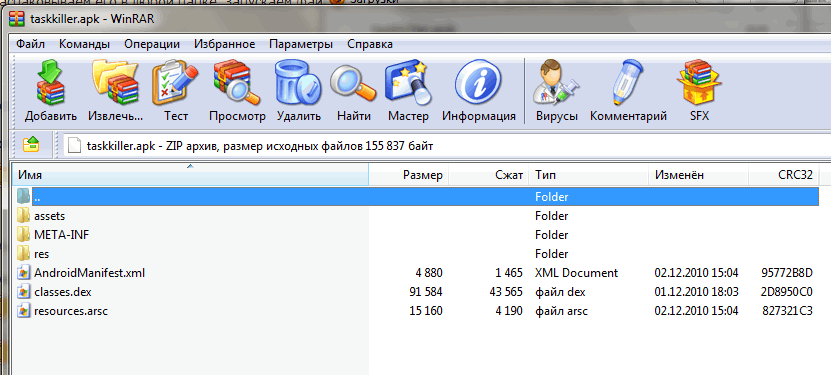Screen dimensions: 831x375
Task: Start the Вирусы virus scan tool
Action: coord(556,82)
